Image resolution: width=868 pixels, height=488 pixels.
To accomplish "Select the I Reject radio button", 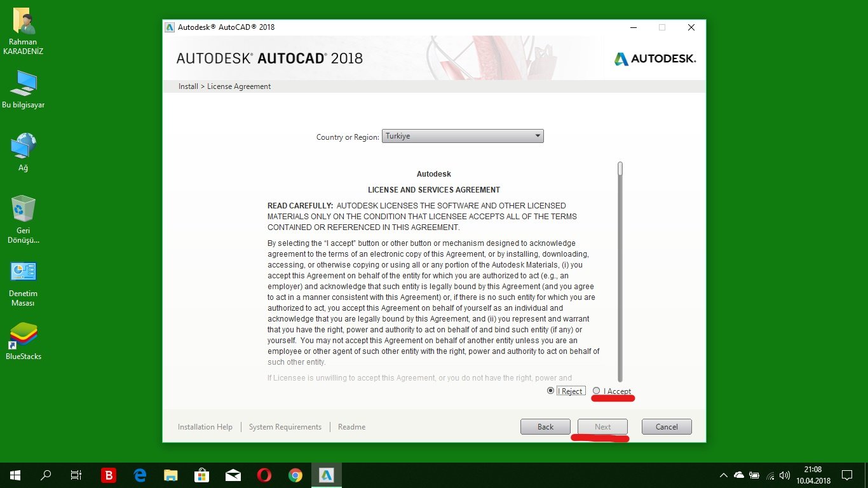I will click(550, 391).
